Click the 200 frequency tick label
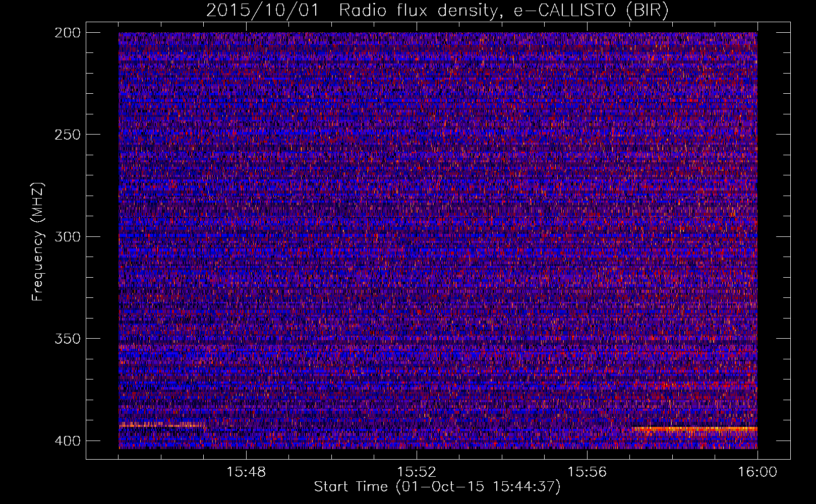816x504 pixels. click(x=67, y=33)
